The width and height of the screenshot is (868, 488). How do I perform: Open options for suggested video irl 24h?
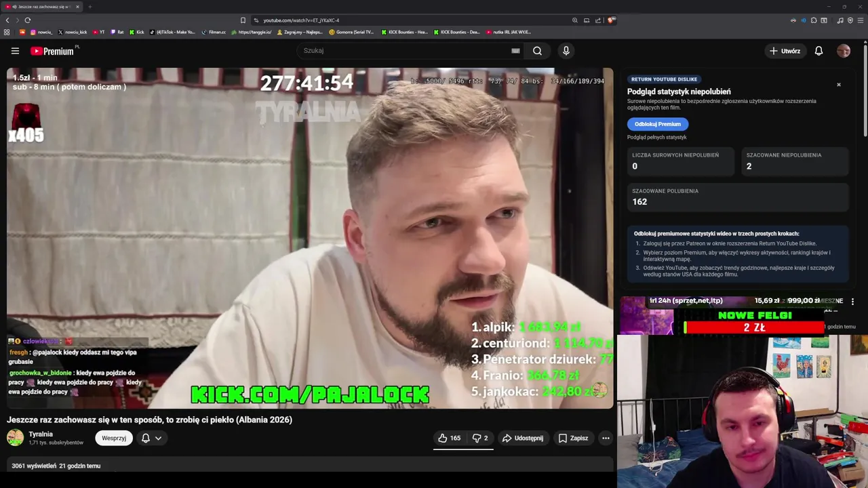coord(852,302)
